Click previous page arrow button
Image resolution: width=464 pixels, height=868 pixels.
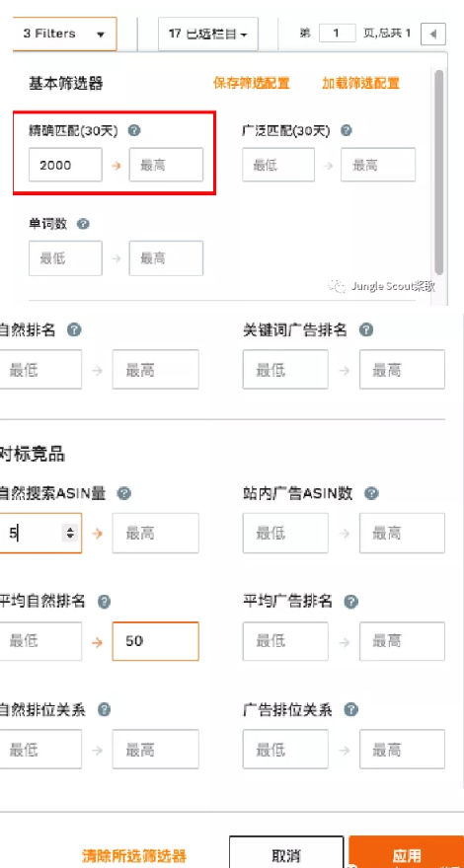click(x=433, y=34)
